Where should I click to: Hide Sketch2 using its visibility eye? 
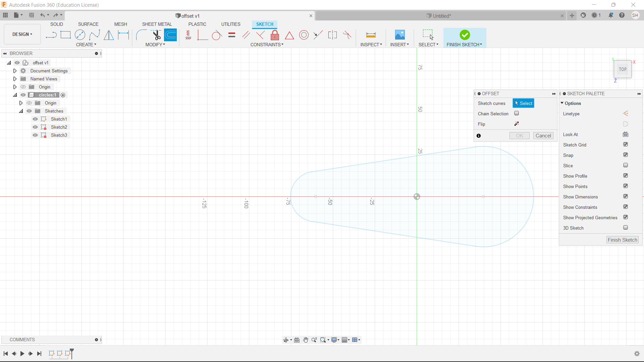pyautogui.click(x=35, y=127)
